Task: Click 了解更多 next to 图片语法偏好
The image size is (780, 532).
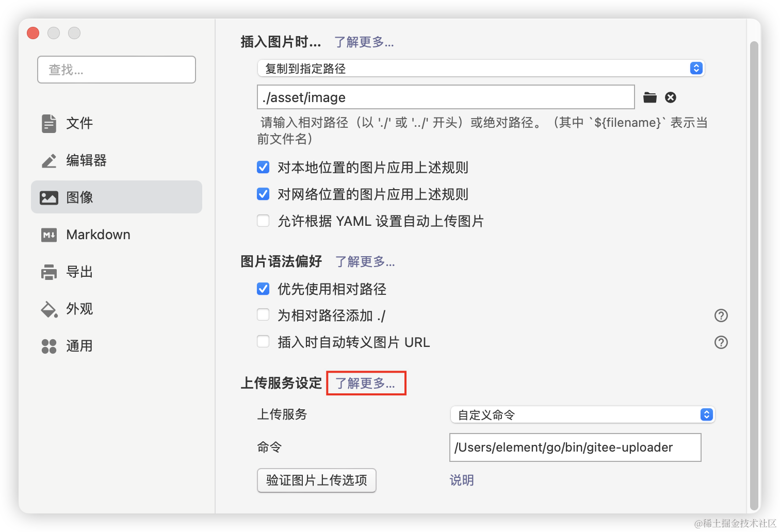Action: [365, 261]
